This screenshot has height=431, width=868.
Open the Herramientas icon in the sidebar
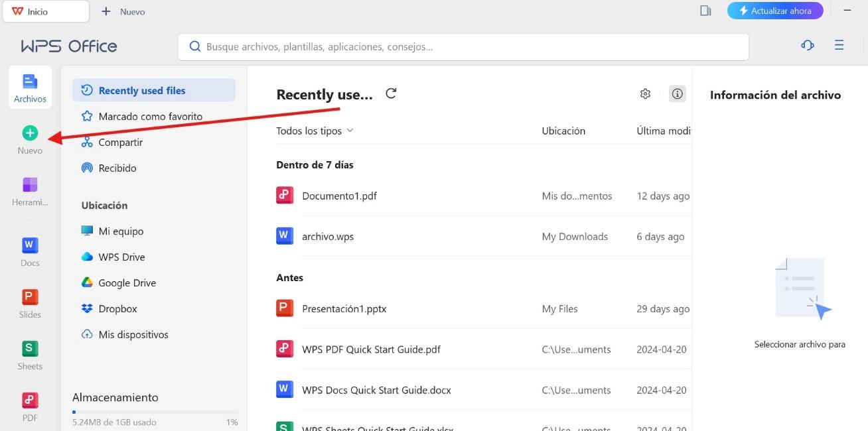click(30, 185)
